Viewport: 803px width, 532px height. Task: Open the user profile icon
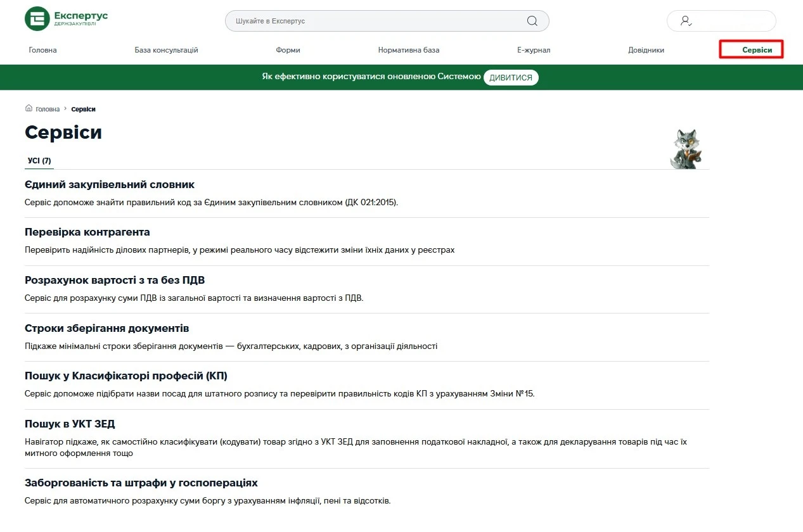686,21
